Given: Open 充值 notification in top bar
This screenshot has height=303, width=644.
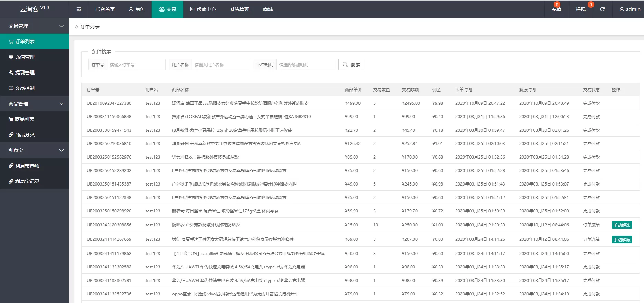Looking at the screenshot, I should 556,9.
